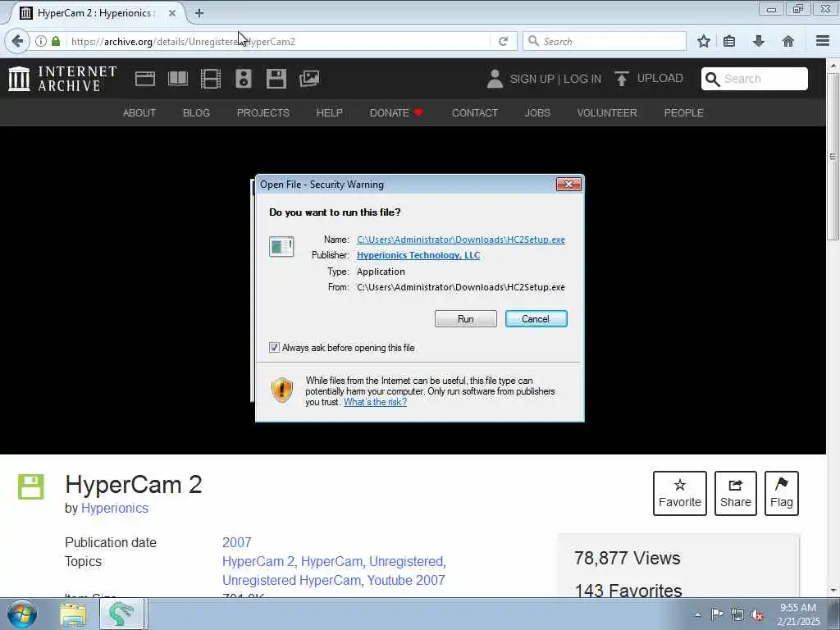Click the browser Back arrow button
Viewport: 840px width, 630px height.
click(17, 41)
